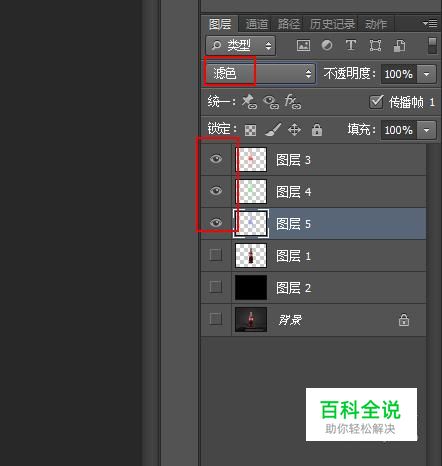
Task: Lock image pixels brush icon
Action: 273,130
